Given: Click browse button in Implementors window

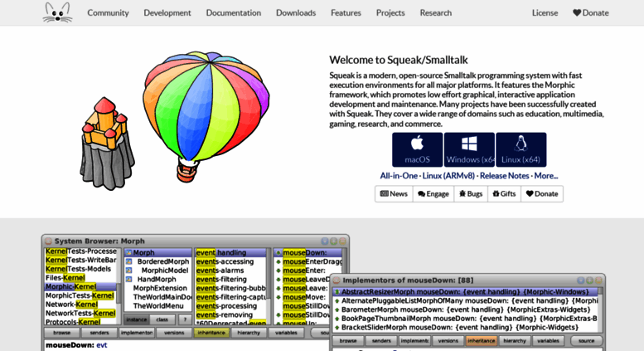Looking at the screenshot, I should click(x=348, y=341).
